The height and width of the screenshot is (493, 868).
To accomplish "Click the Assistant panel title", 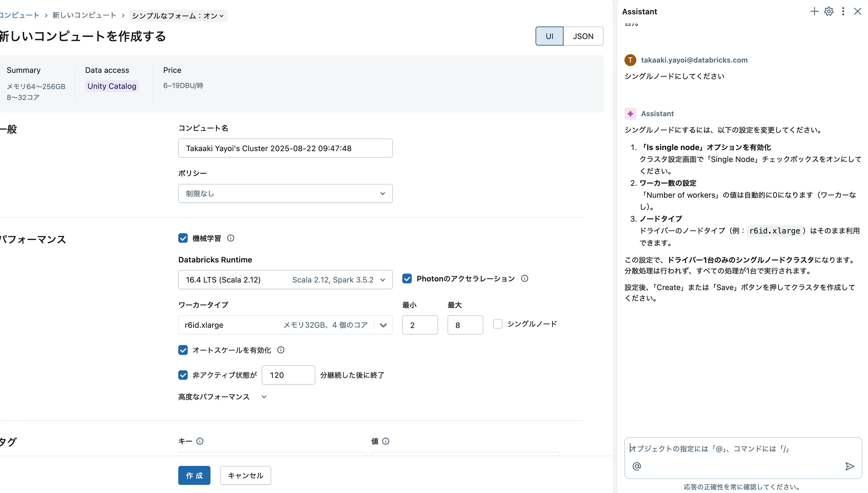I will (x=639, y=11).
